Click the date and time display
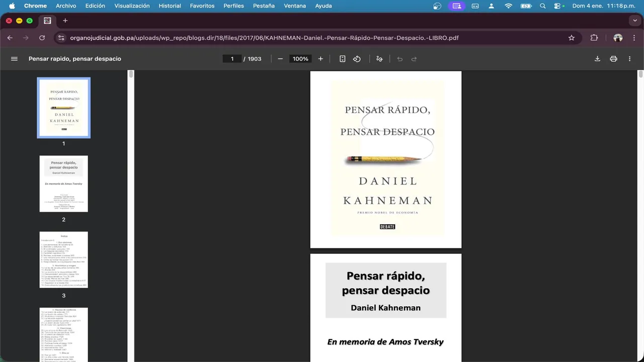644x362 pixels. click(x=604, y=6)
